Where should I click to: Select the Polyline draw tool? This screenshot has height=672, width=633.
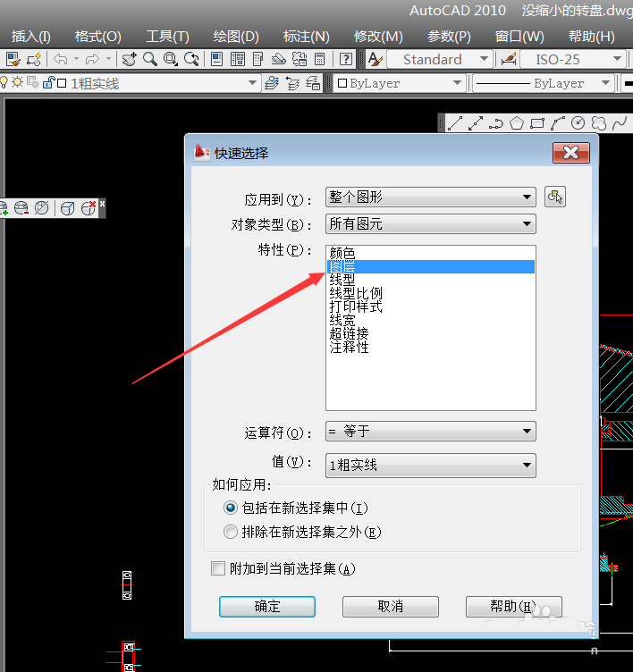[x=496, y=123]
